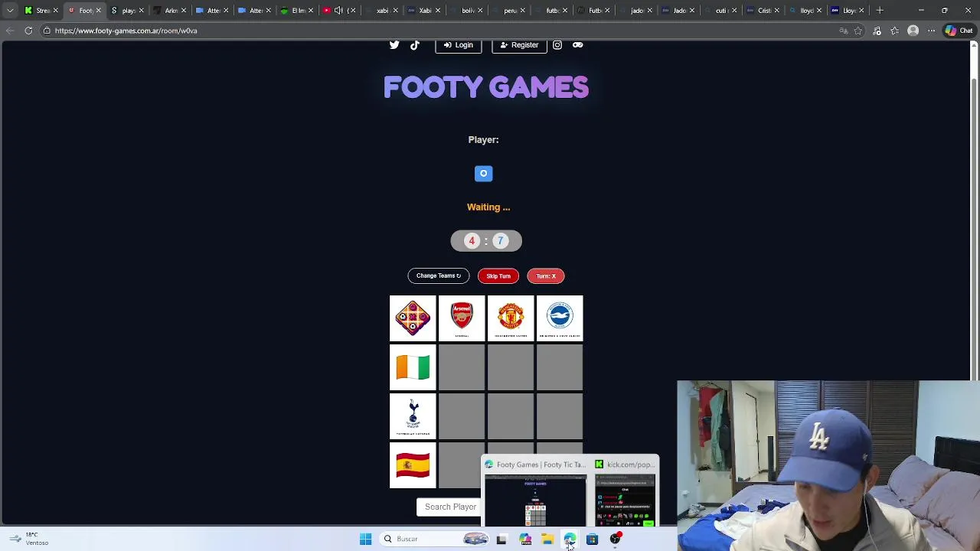Click the Brighton crest column header
Screen dimensions: 980x551
(560, 318)
